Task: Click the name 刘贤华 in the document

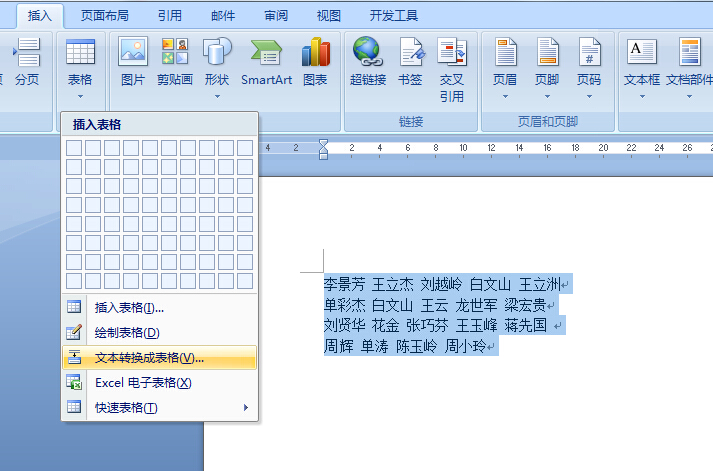Action: pos(344,325)
